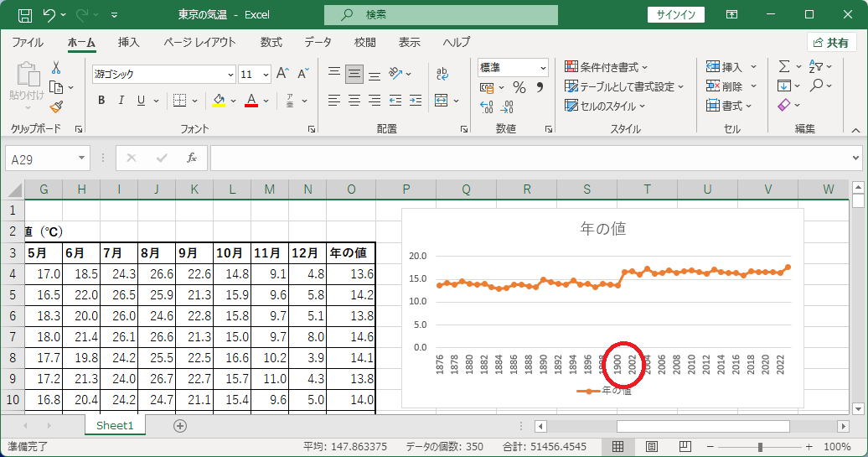Click the Paste clipboard icon

pyautogui.click(x=27, y=74)
